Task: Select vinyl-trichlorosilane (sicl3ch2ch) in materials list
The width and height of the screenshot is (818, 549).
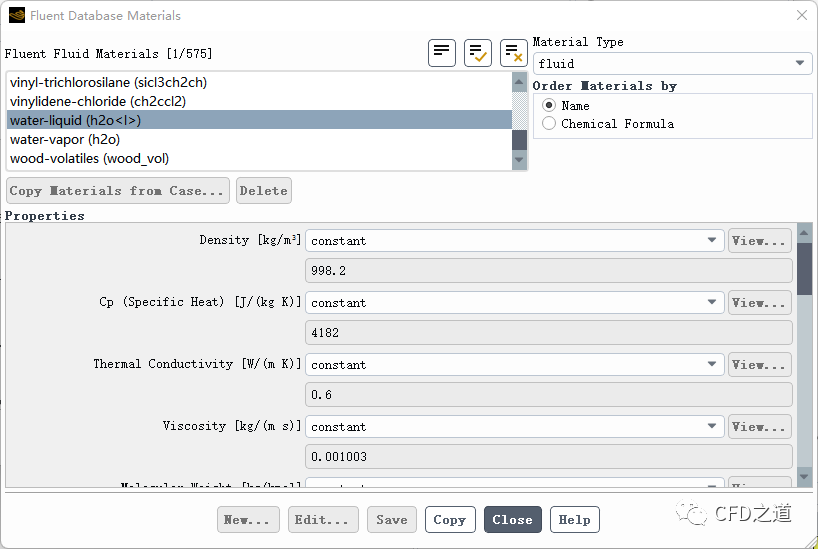Action: point(259,82)
